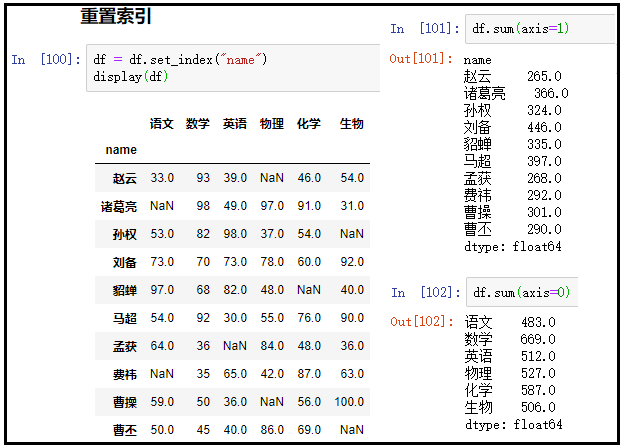The height and width of the screenshot is (447, 622).
Task: Click the 100.0 cell in 曹操 row
Action: [x=349, y=402]
